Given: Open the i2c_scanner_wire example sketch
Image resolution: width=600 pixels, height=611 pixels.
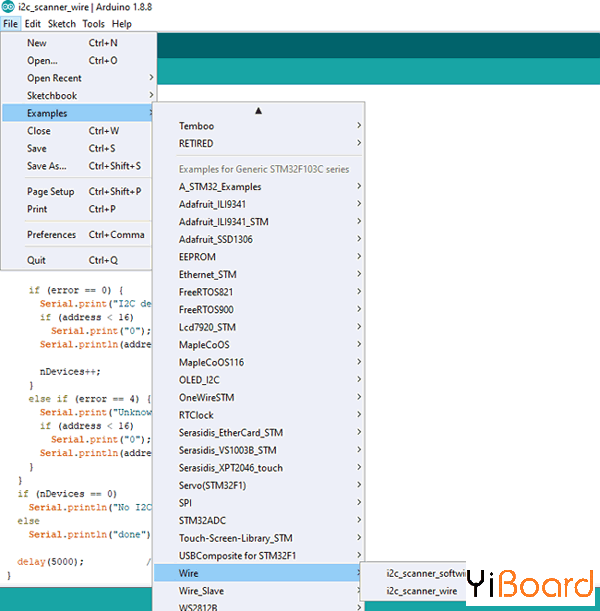Looking at the screenshot, I should [422, 591].
